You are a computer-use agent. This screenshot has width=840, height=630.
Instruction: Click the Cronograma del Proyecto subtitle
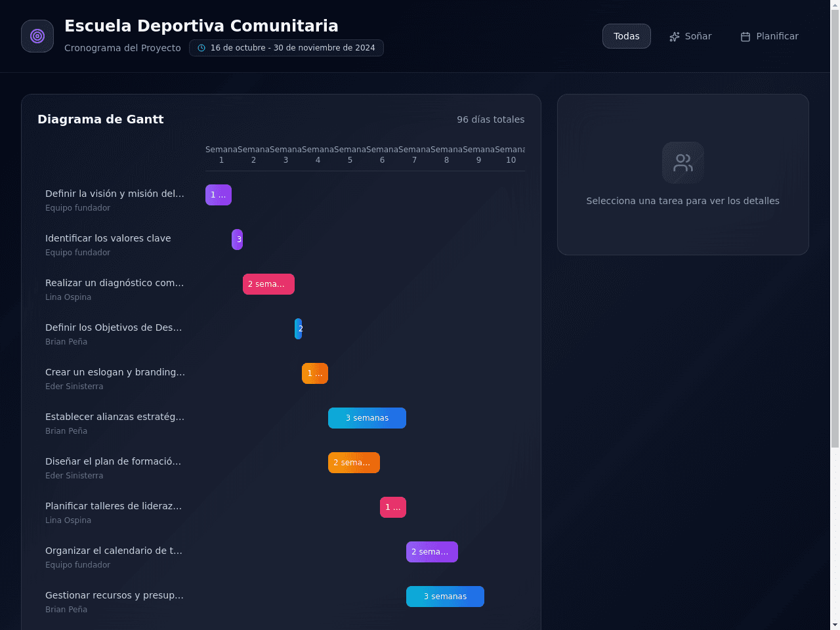(x=123, y=48)
